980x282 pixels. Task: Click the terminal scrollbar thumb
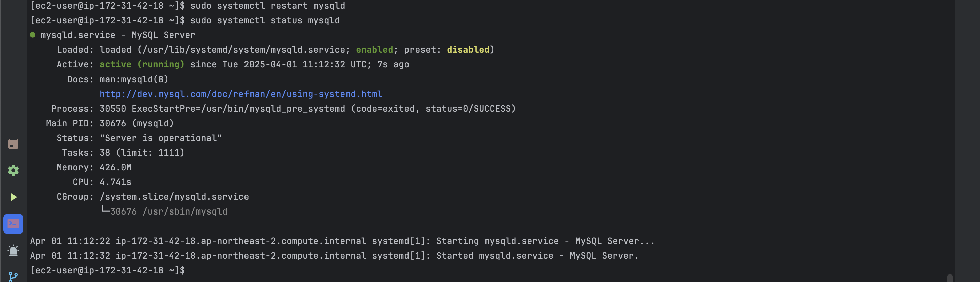click(950, 278)
